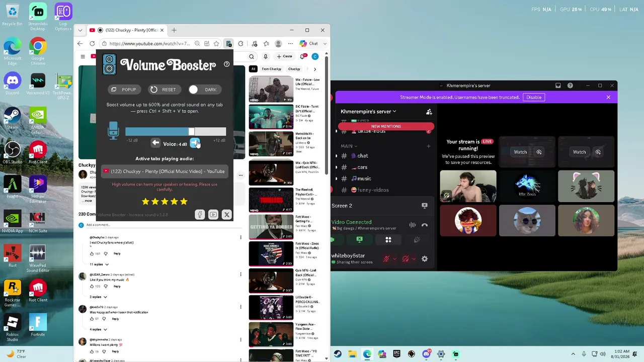Open YouTube notifications bell
Viewport: 644px width, 362px height.
tap(303, 56)
